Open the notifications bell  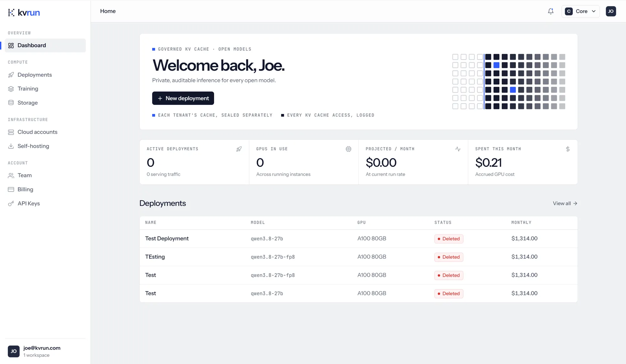point(551,11)
